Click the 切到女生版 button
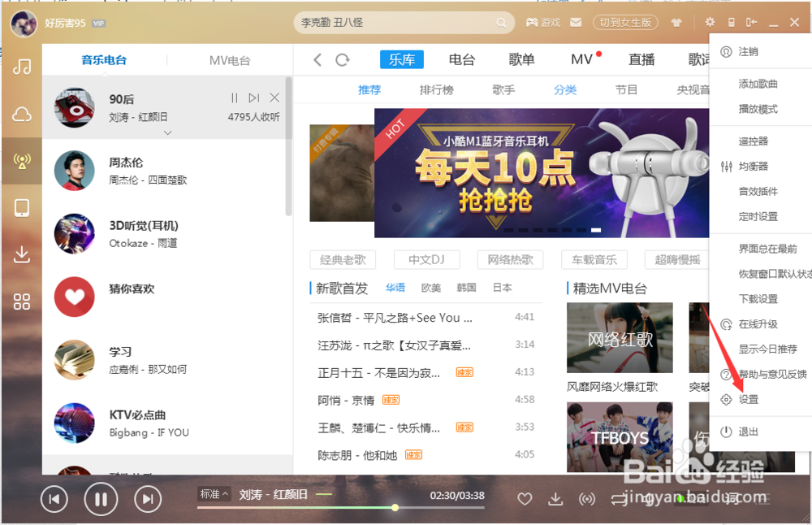 (625, 23)
